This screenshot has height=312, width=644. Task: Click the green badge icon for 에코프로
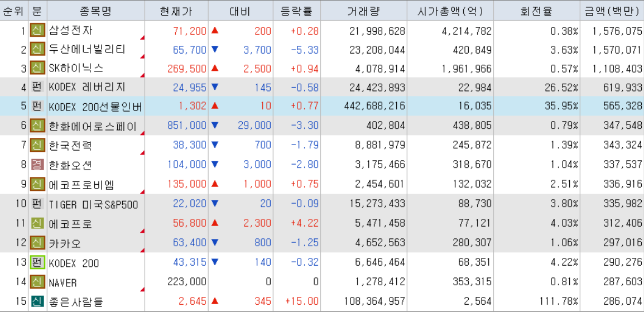pyautogui.click(x=37, y=223)
